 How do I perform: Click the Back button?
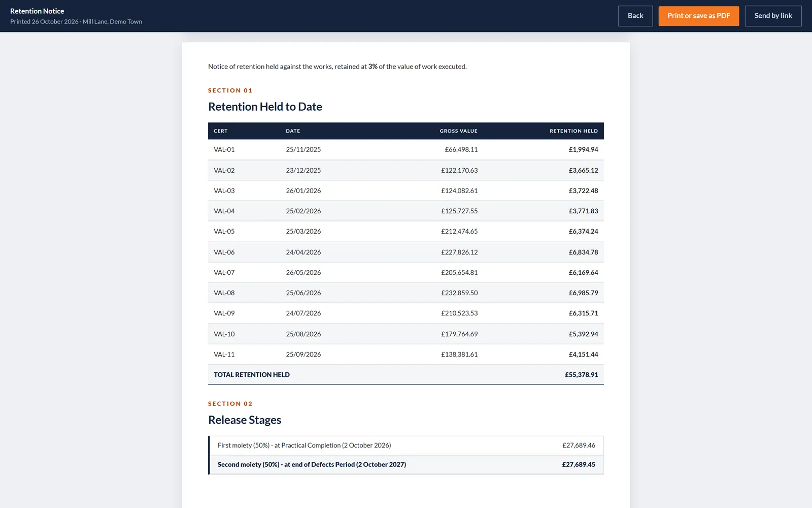coord(635,16)
